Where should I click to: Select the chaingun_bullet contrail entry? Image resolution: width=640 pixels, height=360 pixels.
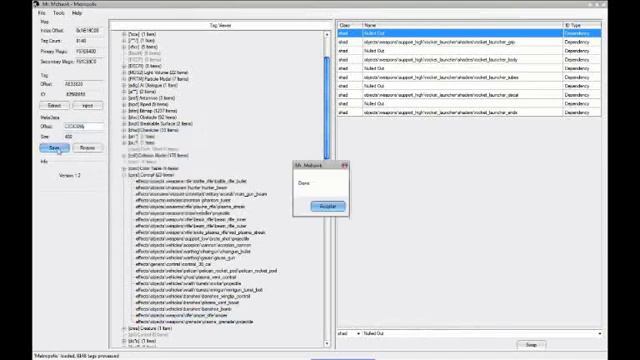(193, 252)
